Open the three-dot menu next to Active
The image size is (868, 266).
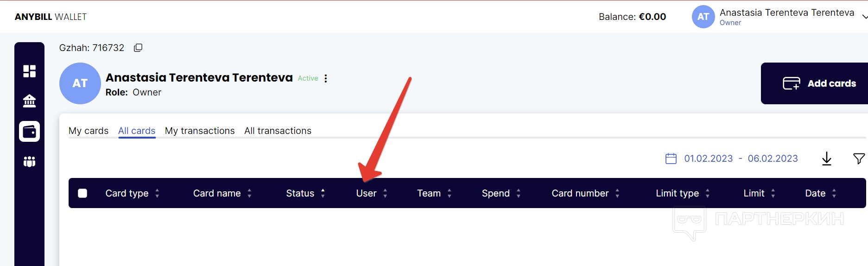coord(326,78)
